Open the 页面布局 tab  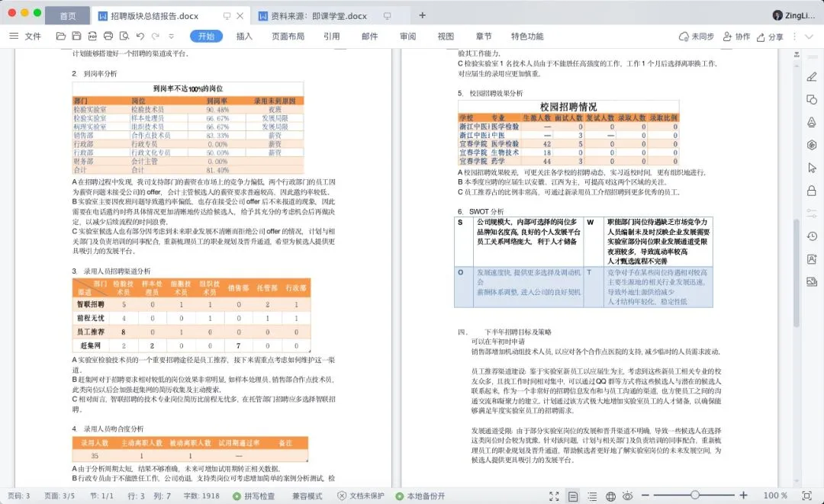tap(288, 37)
